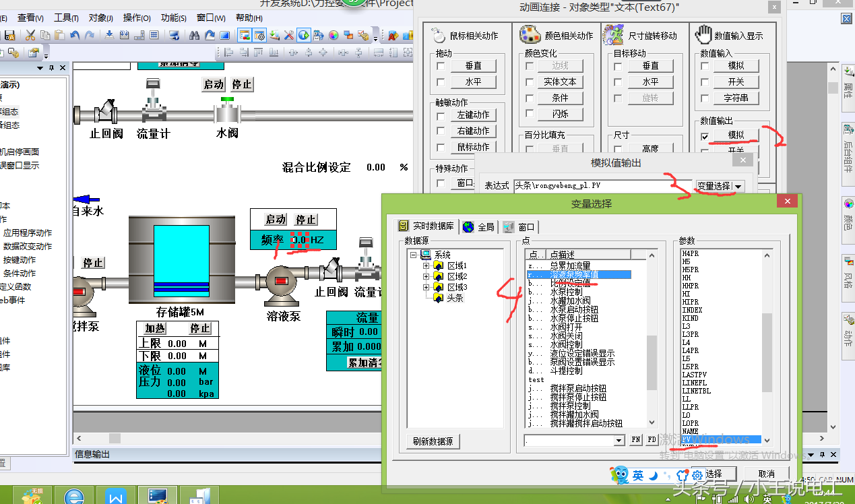The height and width of the screenshot is (504, 855).
Task: Click the grid display toolbar icon
Action: tap(154, 35)
